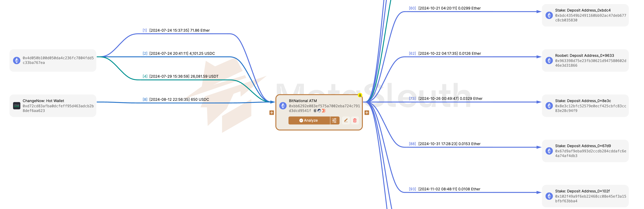Image resolution: width=644 pixels, height=209 pixels.
Task: Expand incoming transfers with left plus button
Action: click(x=271, y=113)
